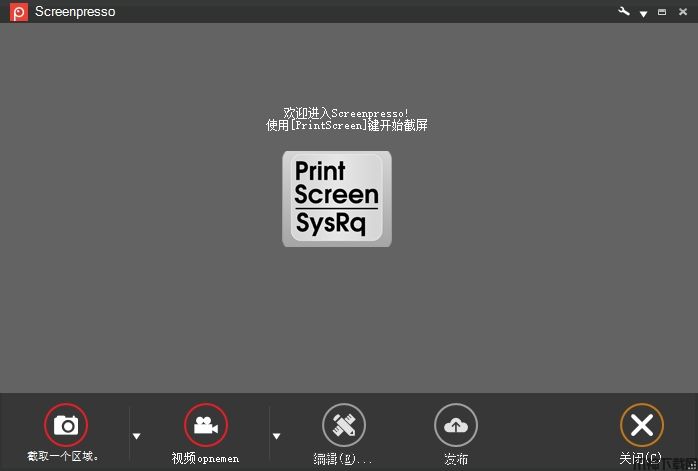Click the title bar down-triangle arrow
Viewport: 698px width, 471px height.
643,13
